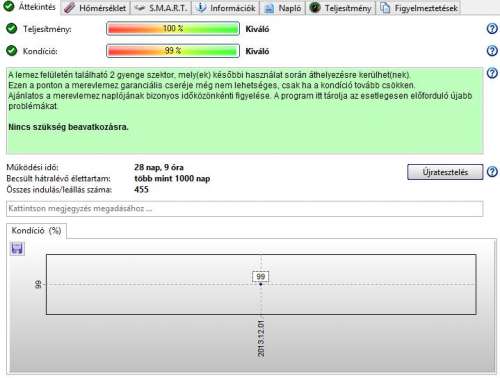
Task: Click the Teljesítmény 100 % bar
Action: [173, 29]
